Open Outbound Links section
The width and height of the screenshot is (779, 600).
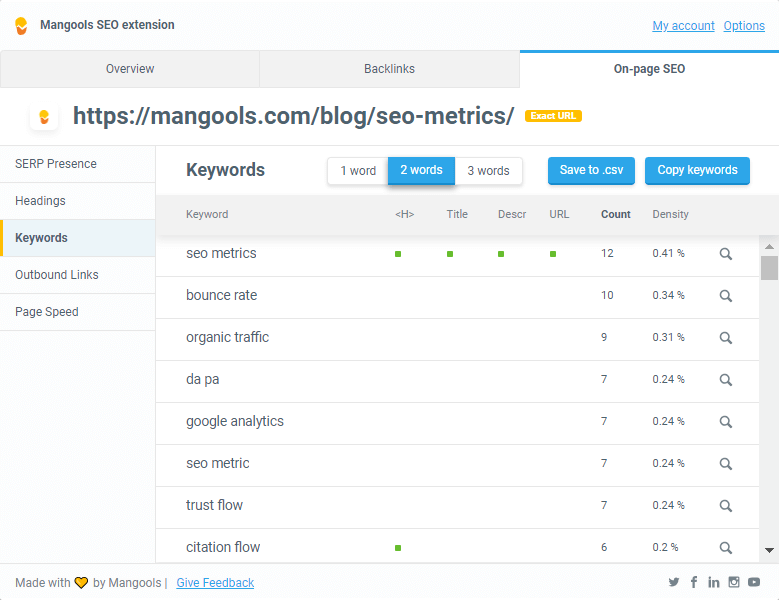tap(78, 275)
